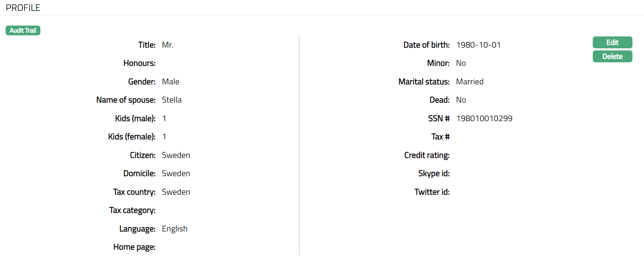Image resolution: width=644 pixels, height=257 pixels.
Task: Select the Tax country value Sweden
Action: (x=176, y=192)
